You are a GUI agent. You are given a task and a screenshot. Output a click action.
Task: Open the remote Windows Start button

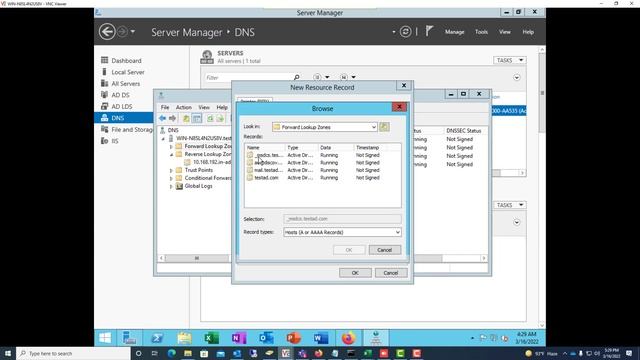[105, 338]
